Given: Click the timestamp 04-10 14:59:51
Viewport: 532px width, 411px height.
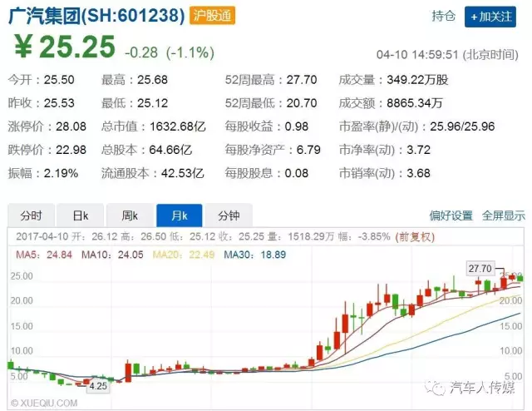Looking at the screenshot, I should click(417, 55).
